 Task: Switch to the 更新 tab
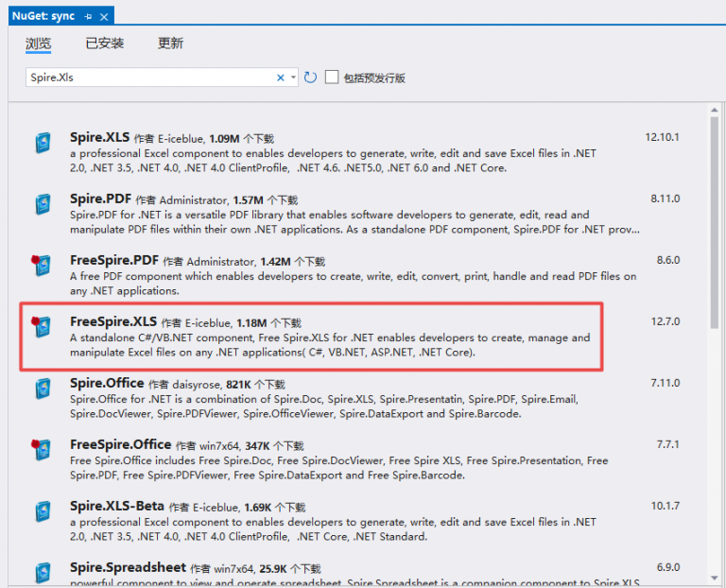point(170,43)
